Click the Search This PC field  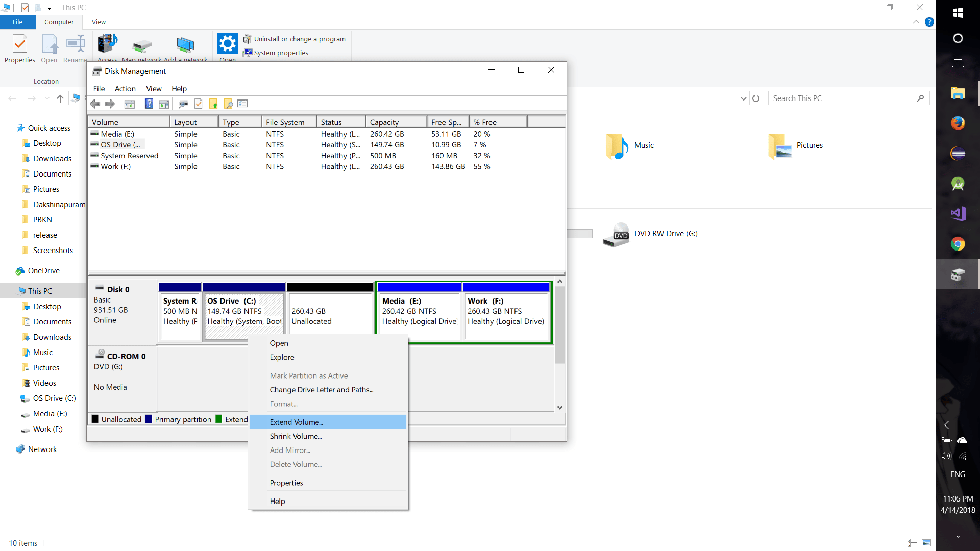(842, 98)
